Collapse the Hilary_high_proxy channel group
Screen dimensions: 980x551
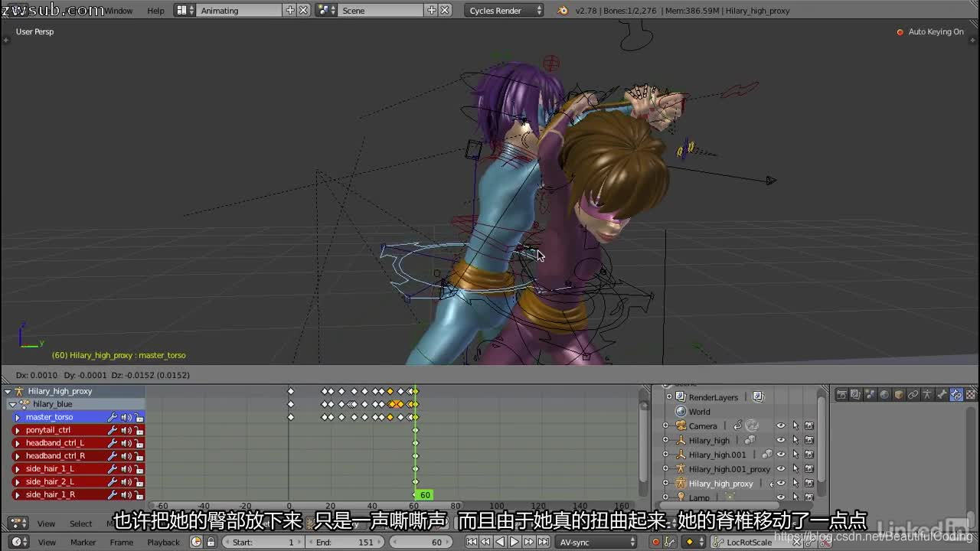[8, 391]
